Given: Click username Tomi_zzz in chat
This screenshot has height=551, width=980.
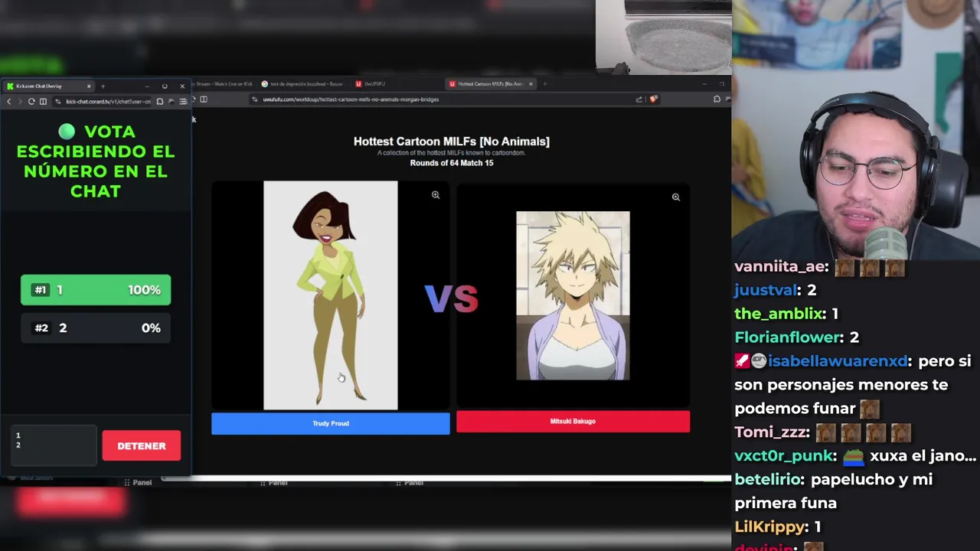Looking at the screenshot, I should (x=769, y=432).
